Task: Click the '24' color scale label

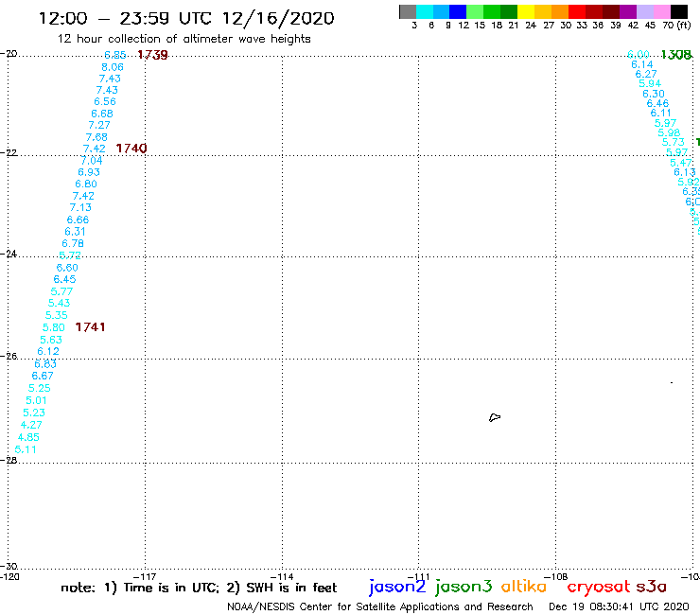Action: point(531,26)
